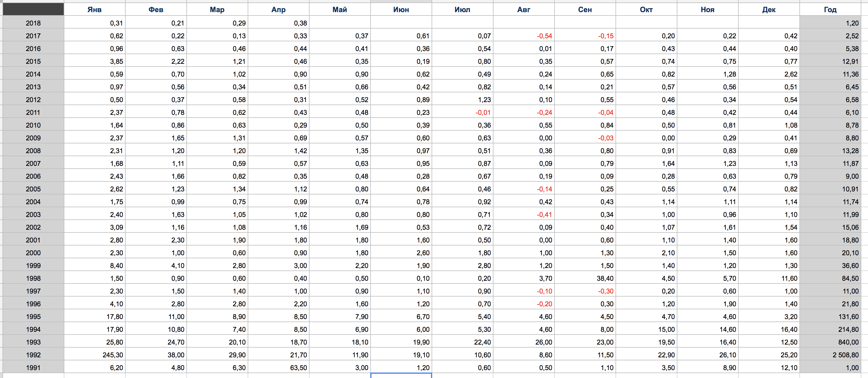Select the Июн column header
The height and width of the screenshot is (378, 868).
click(401, 9)
